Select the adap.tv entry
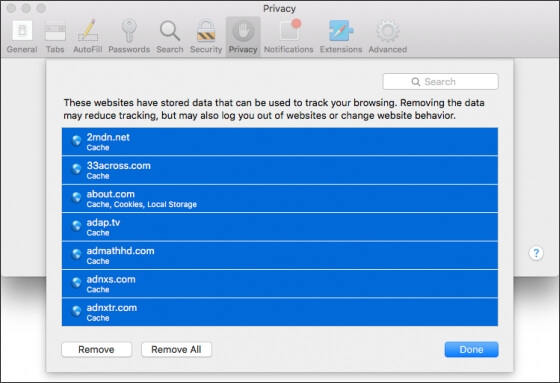 280,227
